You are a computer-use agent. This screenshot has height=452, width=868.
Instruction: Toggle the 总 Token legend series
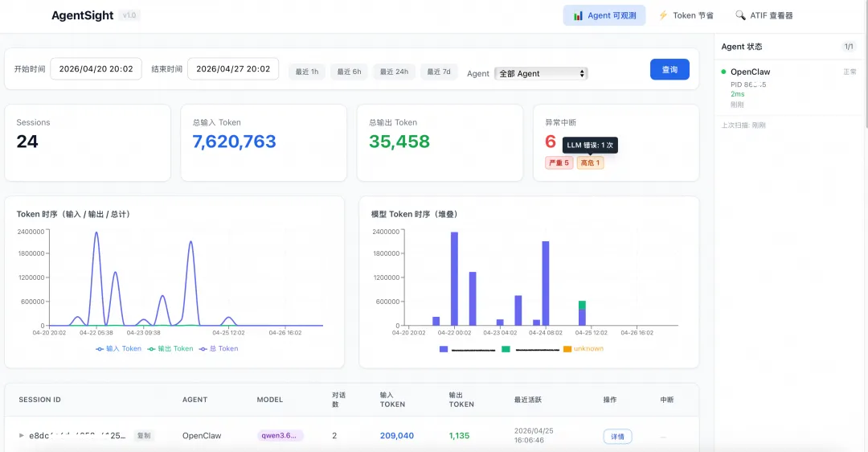pos(219,348)
